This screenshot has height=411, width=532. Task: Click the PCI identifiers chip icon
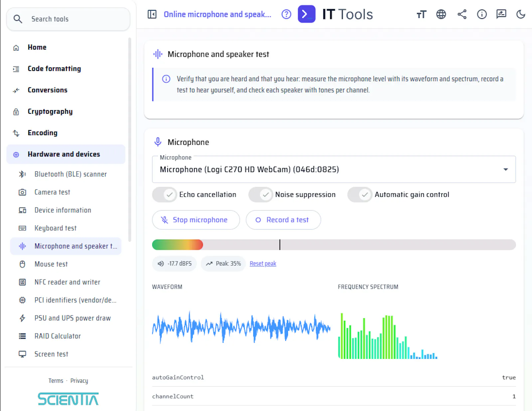point(22,300)
